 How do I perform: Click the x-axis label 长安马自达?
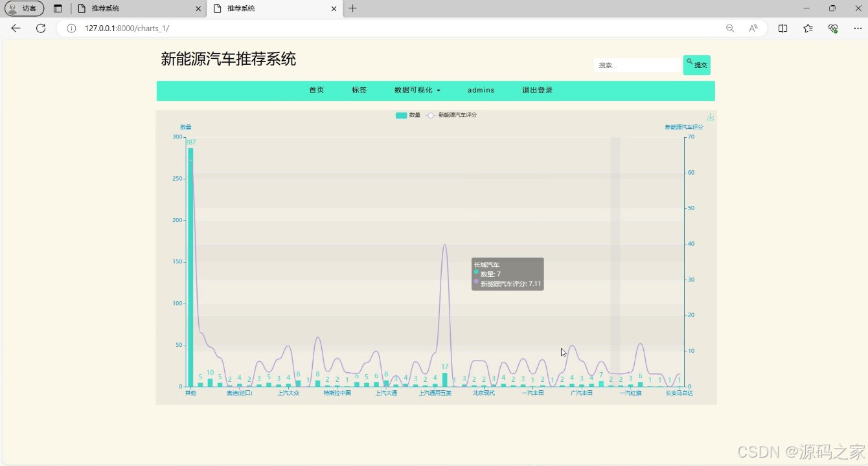(x=680, y=393)
